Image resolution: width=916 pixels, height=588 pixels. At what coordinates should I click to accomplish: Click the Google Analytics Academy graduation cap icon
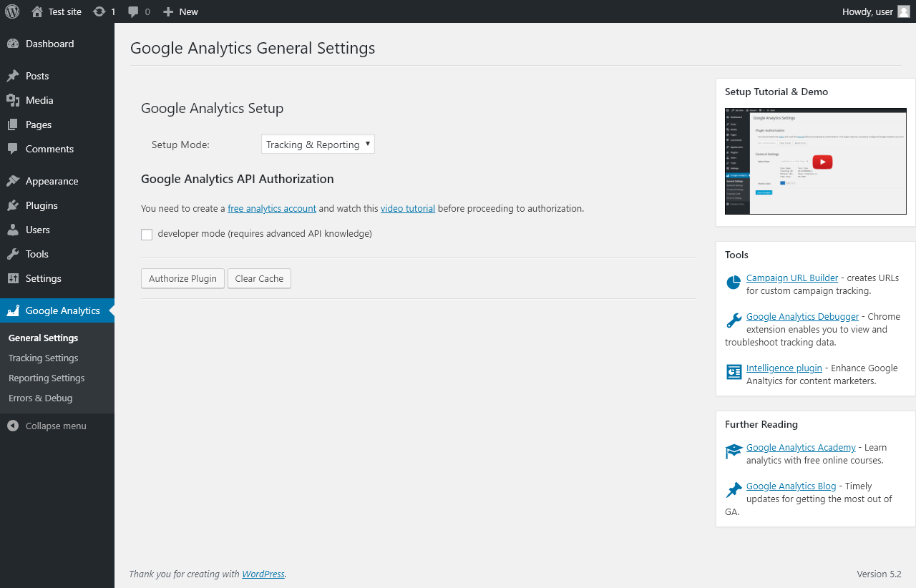click(x=734, y=451)
